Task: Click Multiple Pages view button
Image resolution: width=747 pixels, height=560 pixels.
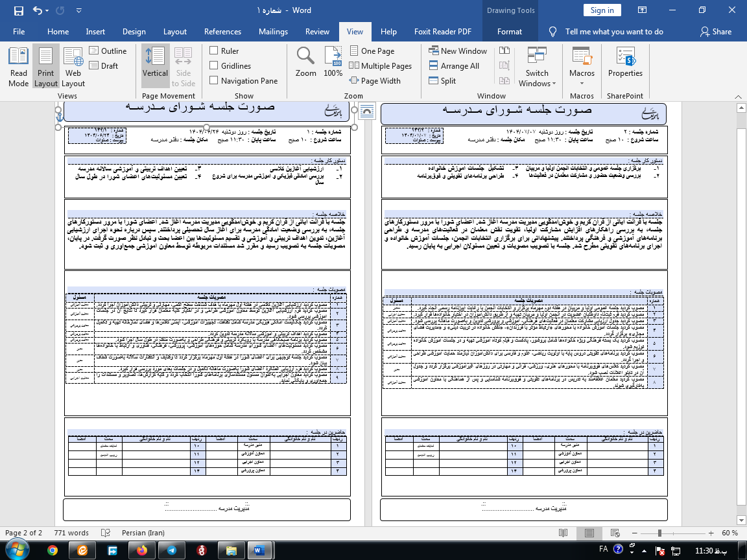Action: click(x=381, y=65)
